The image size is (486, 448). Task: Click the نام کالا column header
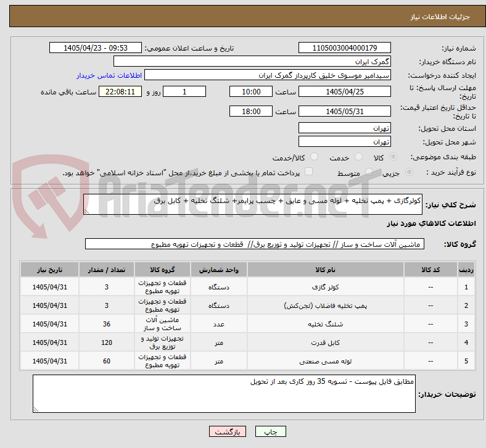click(x=326, y=270)
